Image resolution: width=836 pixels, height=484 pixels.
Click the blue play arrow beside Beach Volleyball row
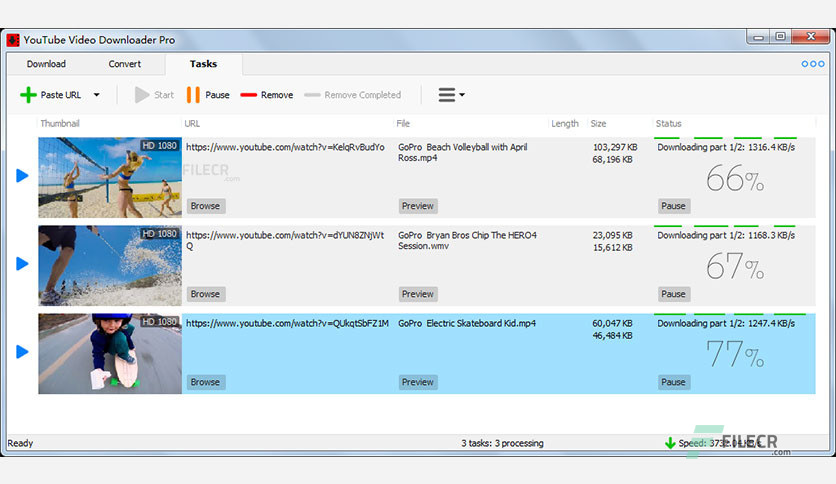point(22,176)
